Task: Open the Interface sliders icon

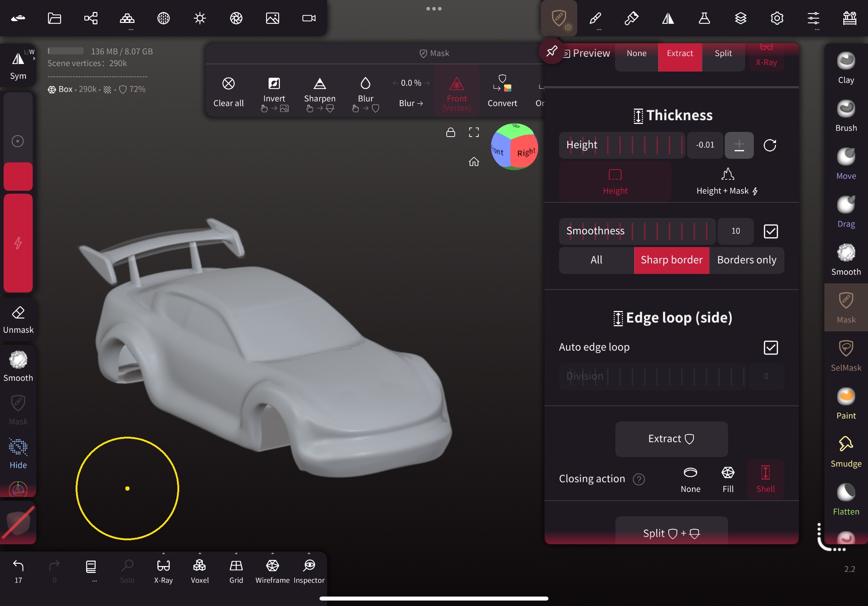Action: pos(813,18)
